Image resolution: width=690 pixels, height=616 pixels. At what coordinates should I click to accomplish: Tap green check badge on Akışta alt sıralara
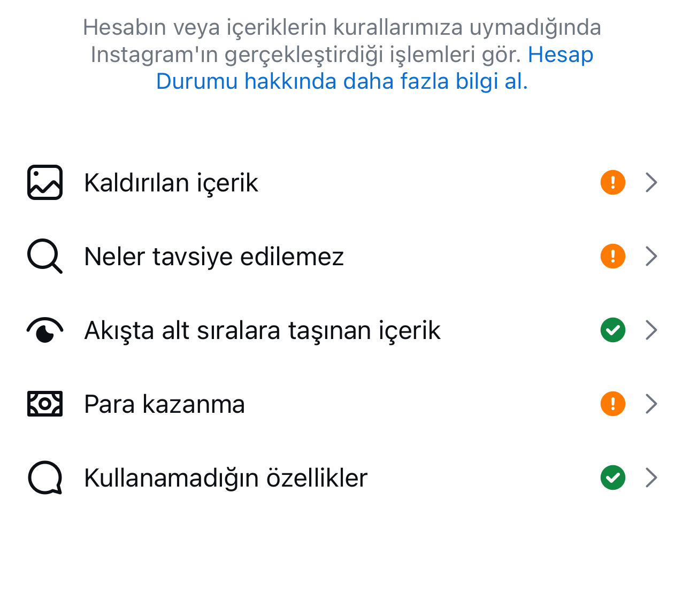click(x=613, y=330)
